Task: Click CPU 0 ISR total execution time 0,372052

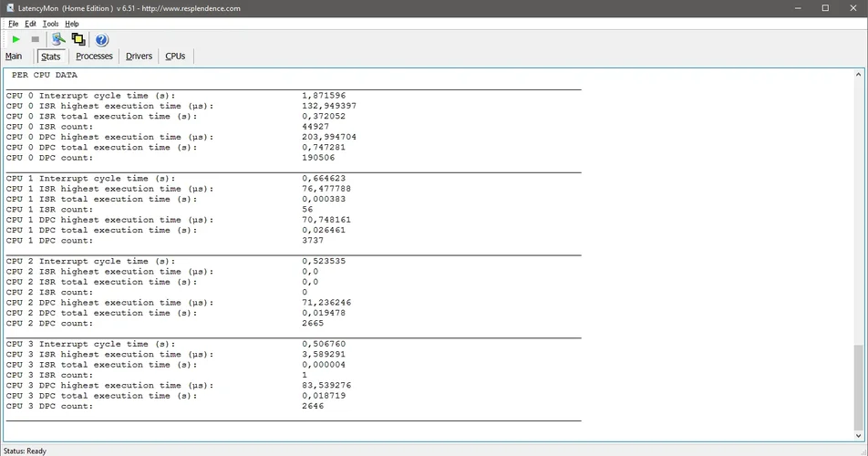Action: coord(324,116)
